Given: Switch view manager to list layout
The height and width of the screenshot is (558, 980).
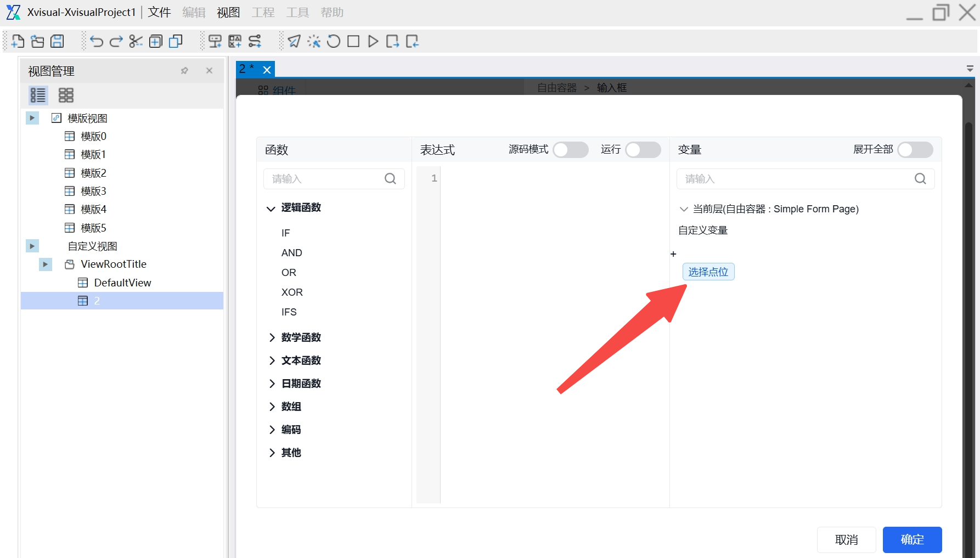Looking at the screenshot, I should [38, 95].
